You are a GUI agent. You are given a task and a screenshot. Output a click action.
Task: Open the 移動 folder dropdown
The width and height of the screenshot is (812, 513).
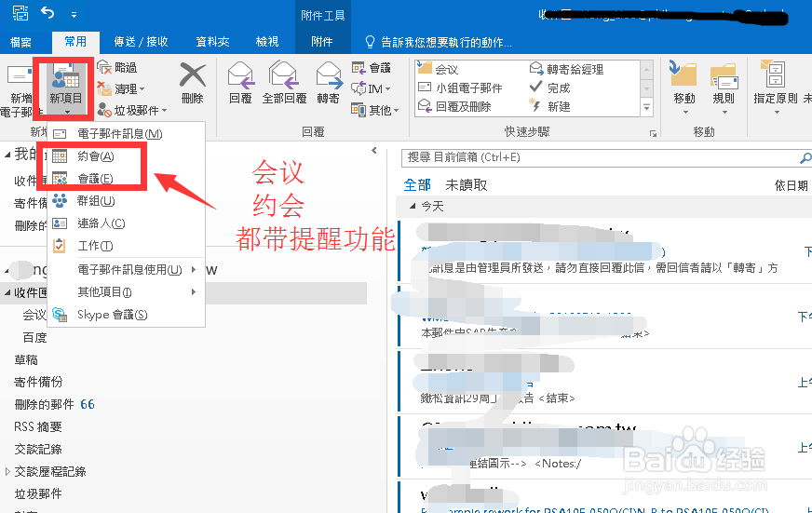[684, 89]
